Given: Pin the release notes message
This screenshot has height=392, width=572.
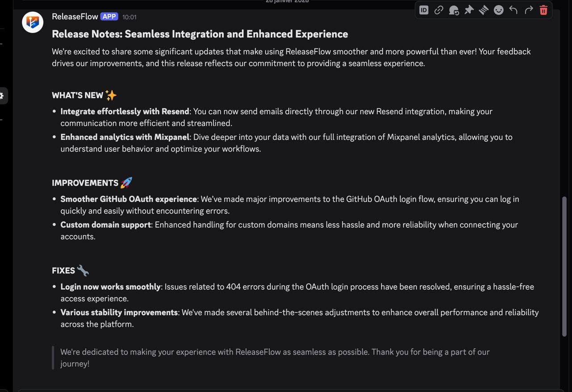Looking at the screenshot, I should pos(469,9).
